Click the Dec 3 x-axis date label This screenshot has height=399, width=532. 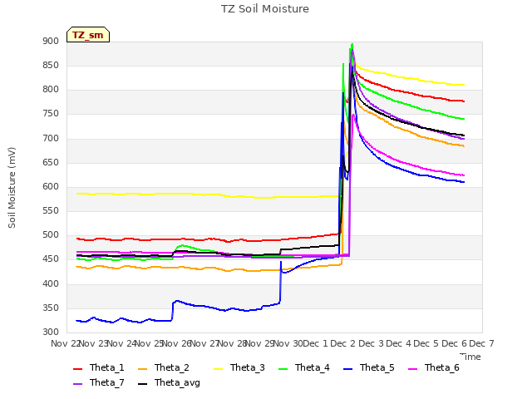click(371, 343)
